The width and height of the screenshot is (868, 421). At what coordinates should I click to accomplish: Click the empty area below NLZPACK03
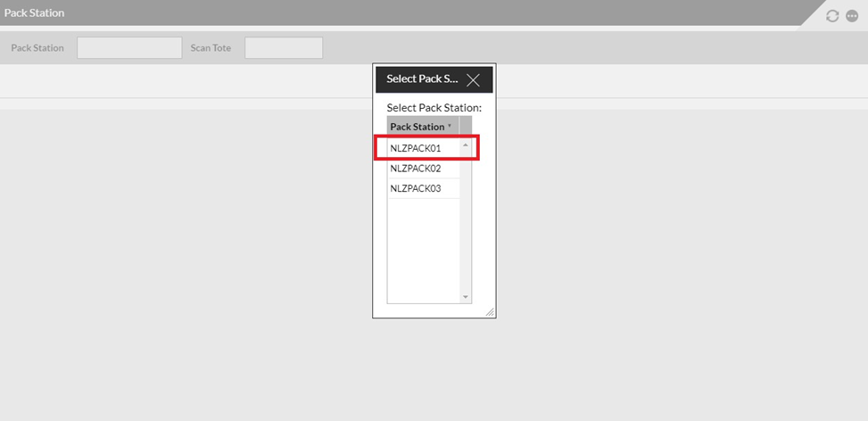pyautogui.click(x=423, y=250)
